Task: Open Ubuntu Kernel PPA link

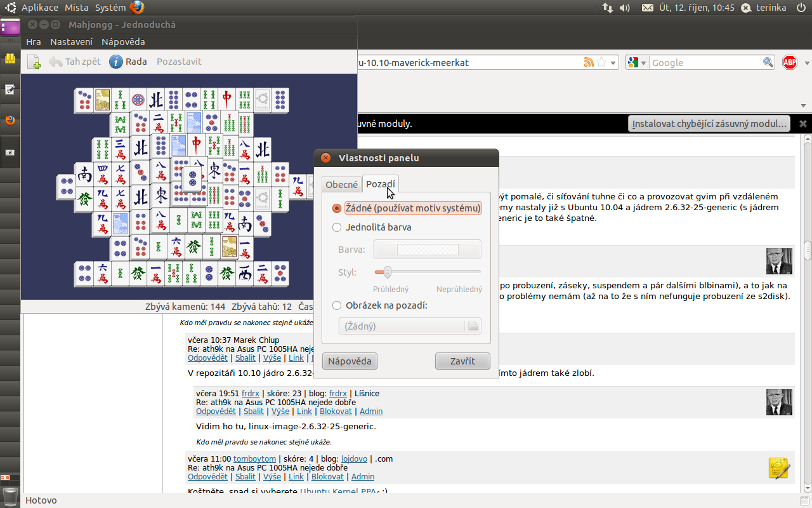Action: click(x=339, y=491)
